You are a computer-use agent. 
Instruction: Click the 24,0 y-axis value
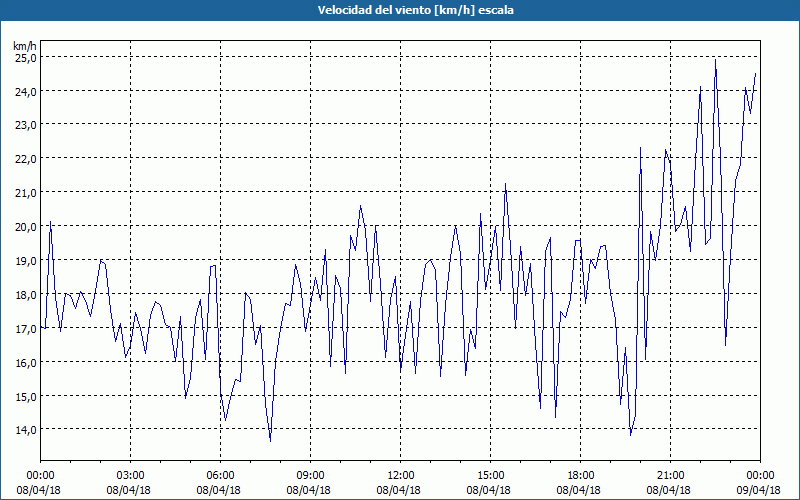coord(25,92)
